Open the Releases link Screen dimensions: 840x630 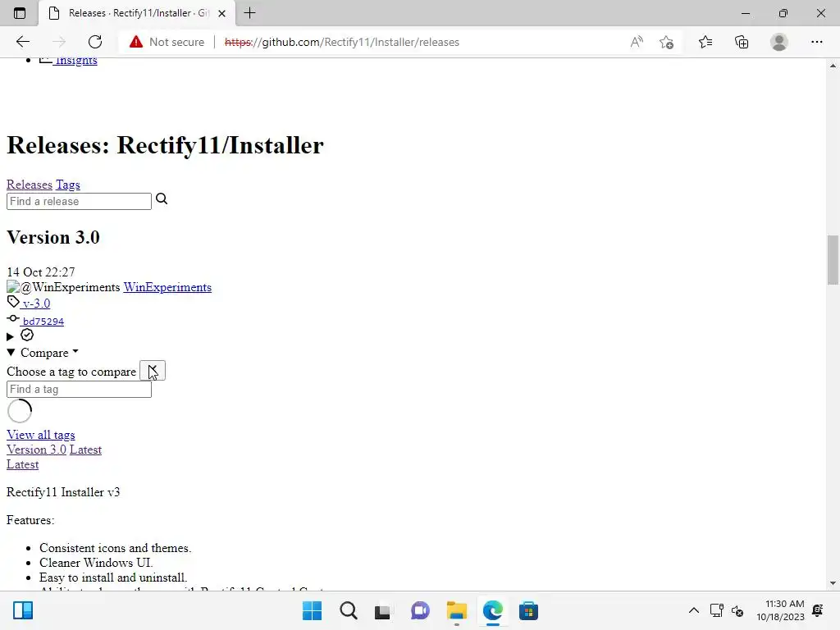point(30,185)
